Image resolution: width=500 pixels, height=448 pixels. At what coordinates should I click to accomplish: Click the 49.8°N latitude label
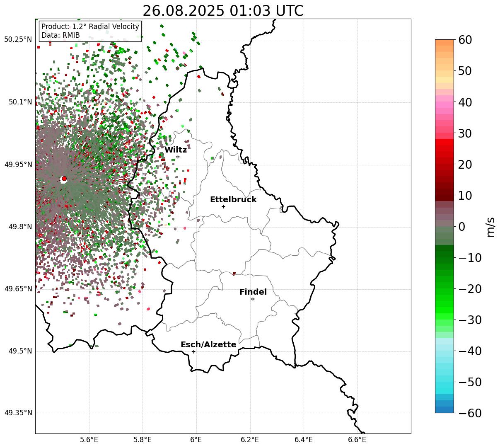click(20, 227)
